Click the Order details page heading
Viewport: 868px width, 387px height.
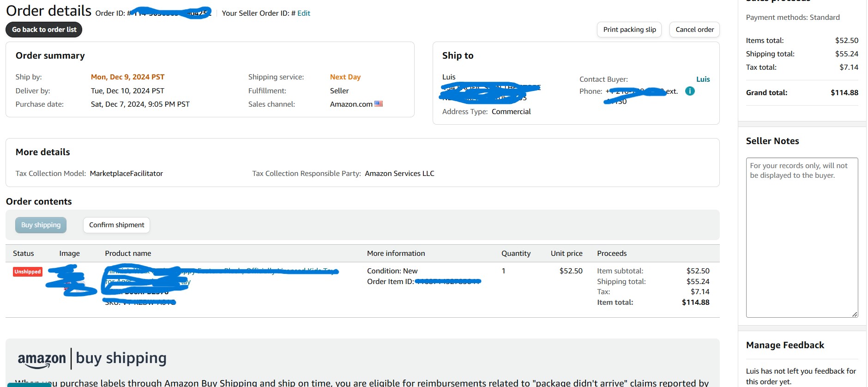[48, 11]
